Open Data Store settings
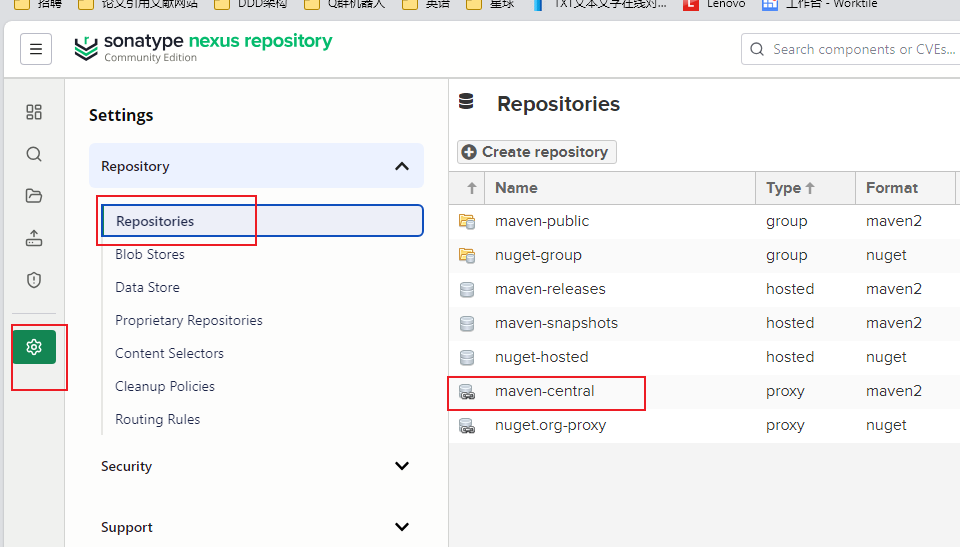 (x=148, y=287)
